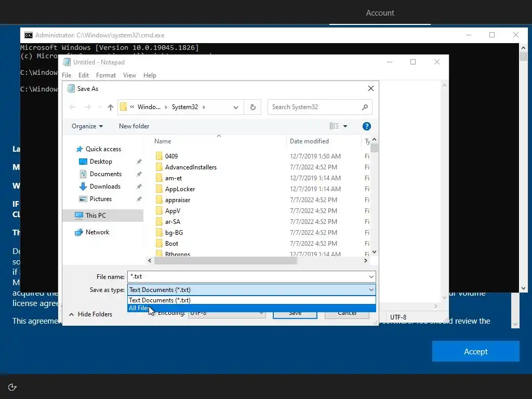
Task: Click the file list scroll-down arrow
Action: point(374,252)
